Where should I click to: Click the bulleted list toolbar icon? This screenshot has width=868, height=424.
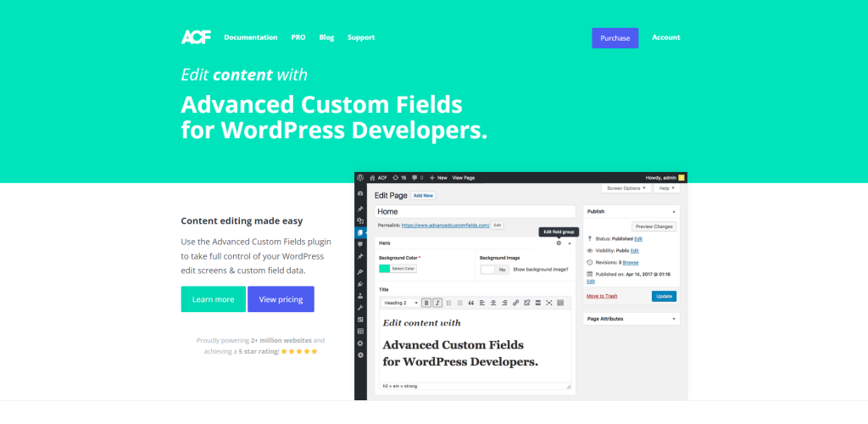[449, 303]
